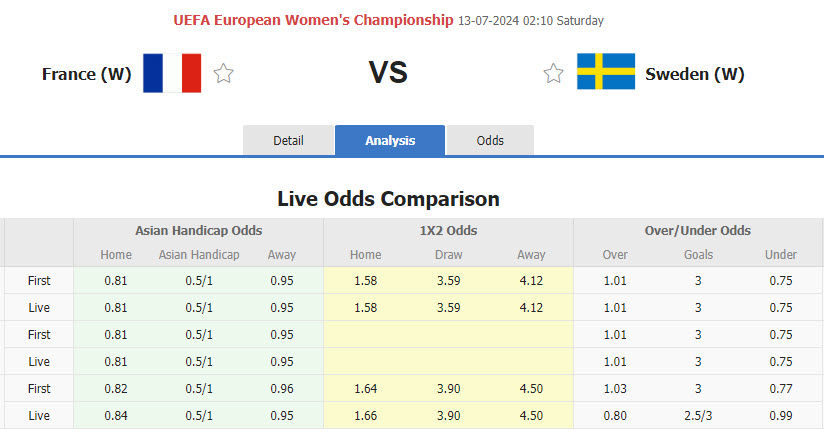Image resolution: width=824 pixels, height=434 pixels.
Task: Click the 2.5/3 goals value
Action: pyautogui.click(x=698, y=415)
